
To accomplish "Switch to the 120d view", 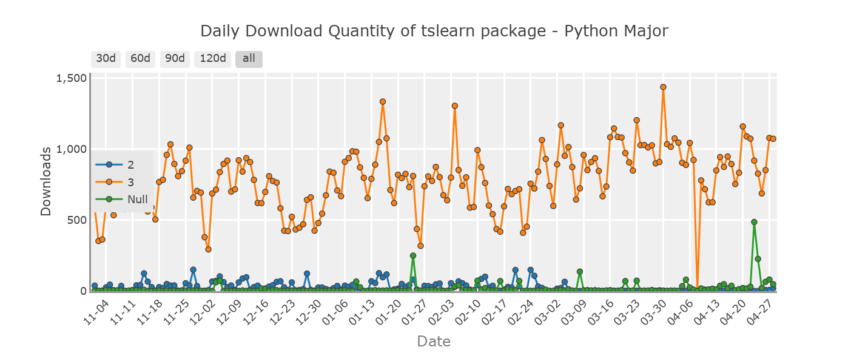I will pyautogui.click(x=212, y=59).
